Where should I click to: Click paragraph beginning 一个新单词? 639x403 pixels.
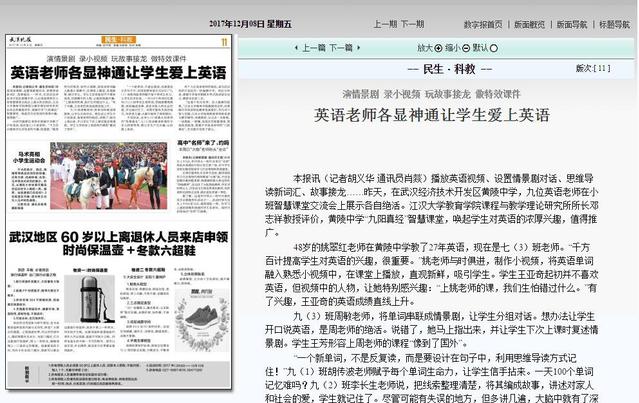pos(432,378)
